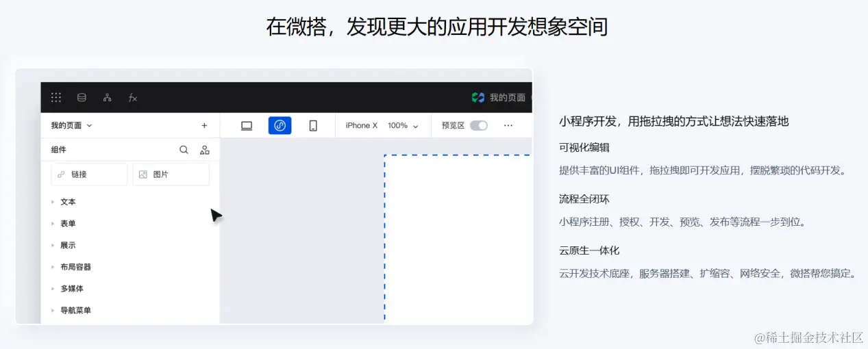The height and width of the screenshot is (349, 868).
Task: Click the 我的页面 title in top bar
Action: (x=507, y=98)
